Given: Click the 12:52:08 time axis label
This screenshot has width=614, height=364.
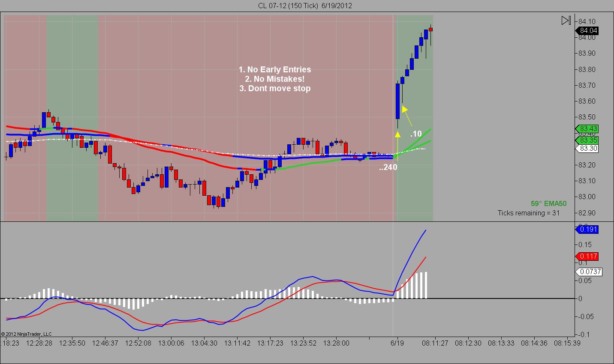Looking at the screenshot, I should [138, 343].
